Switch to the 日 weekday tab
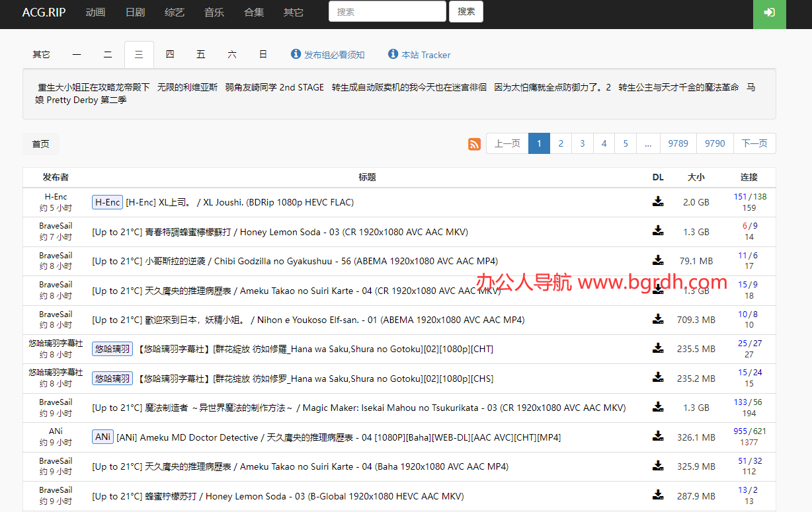This screenshot has height=512, width=812. [263, 54]
